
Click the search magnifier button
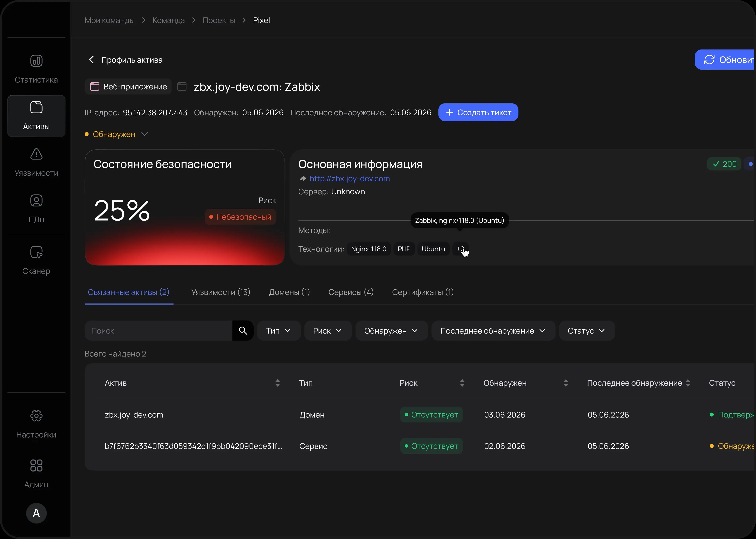[x=243, y=331]
